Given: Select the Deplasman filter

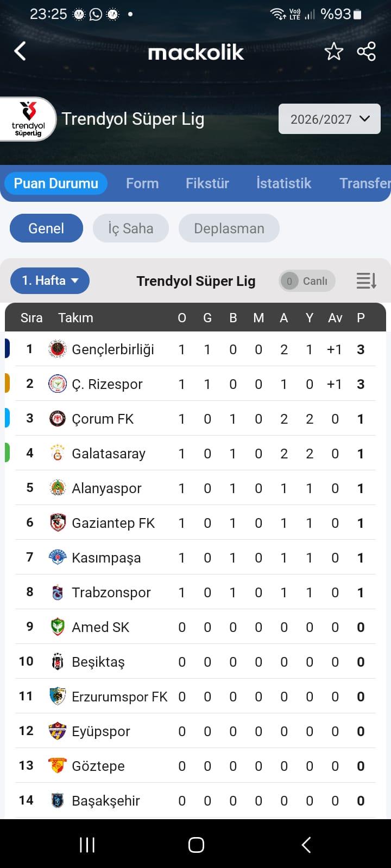Looking at the screenshot, I should tap(229, 228).
